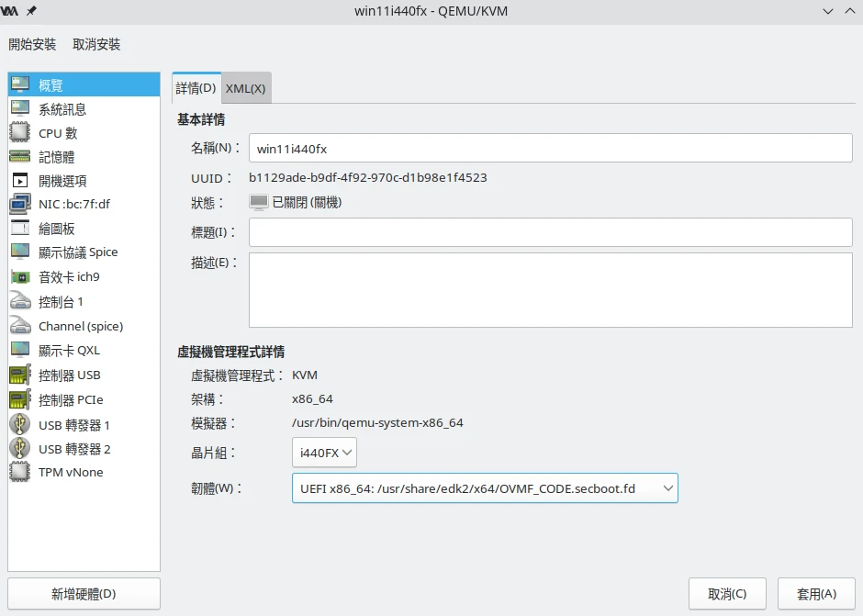Click the pin icon in title bar
The image size is (863, 616).
pyautogui.click(x=32, y=10)
